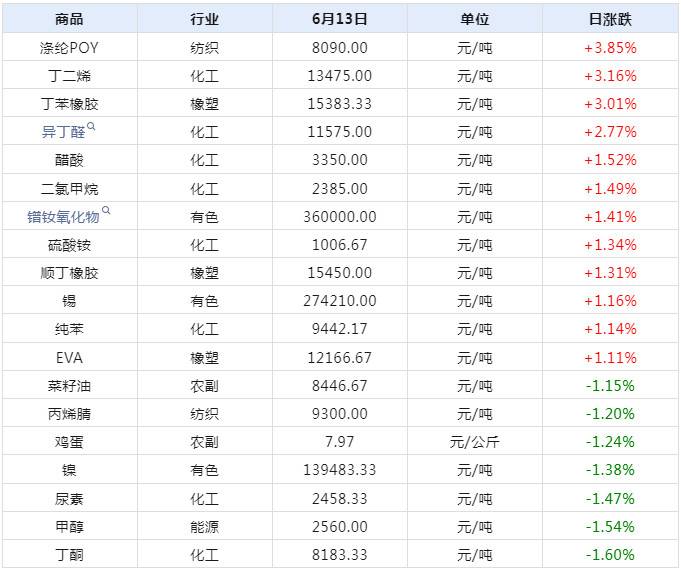Select the 丁二烯 commodity cell

click(x=70, y=76)
